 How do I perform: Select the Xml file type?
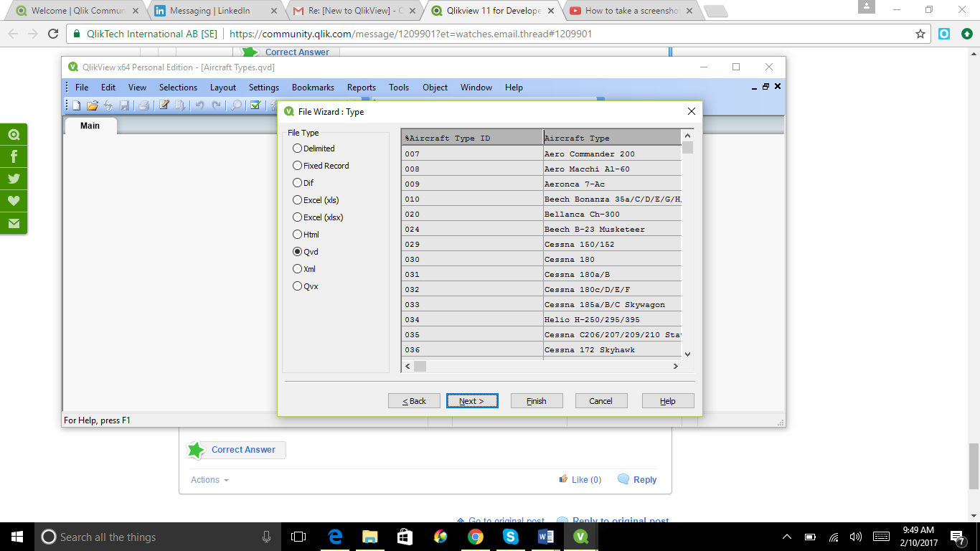click(304, 269)
